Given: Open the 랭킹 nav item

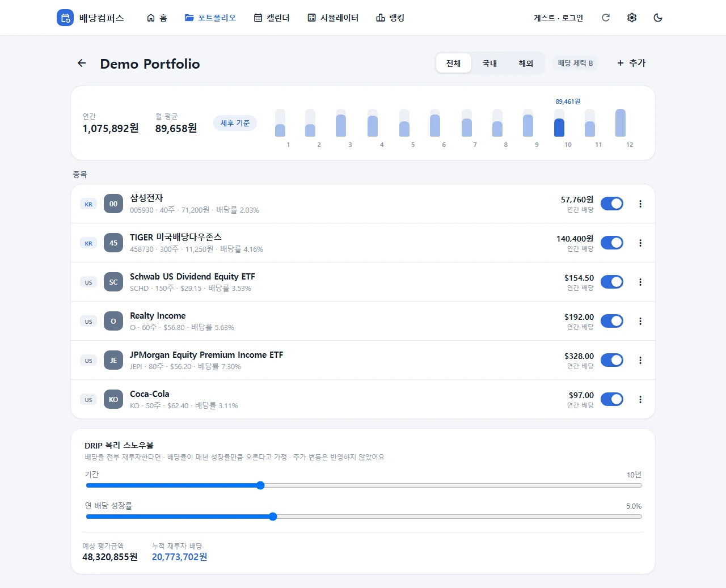Looking at the screenshot, I should pos(390,18).
